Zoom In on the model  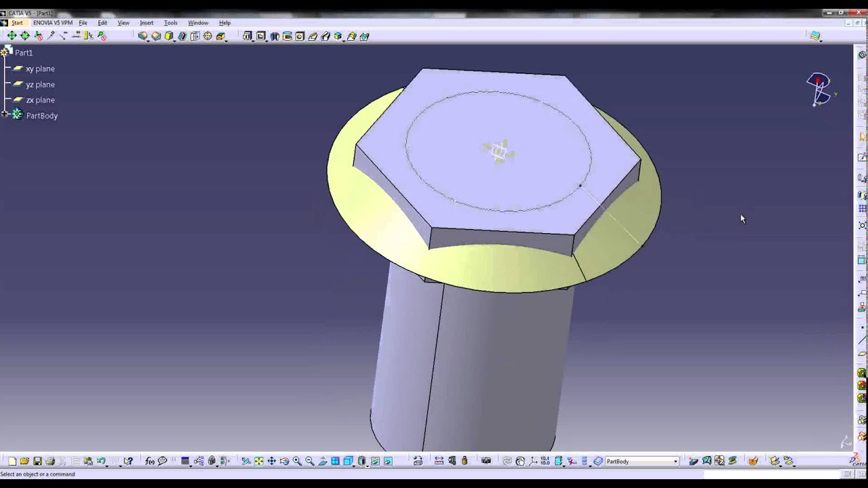297,462
